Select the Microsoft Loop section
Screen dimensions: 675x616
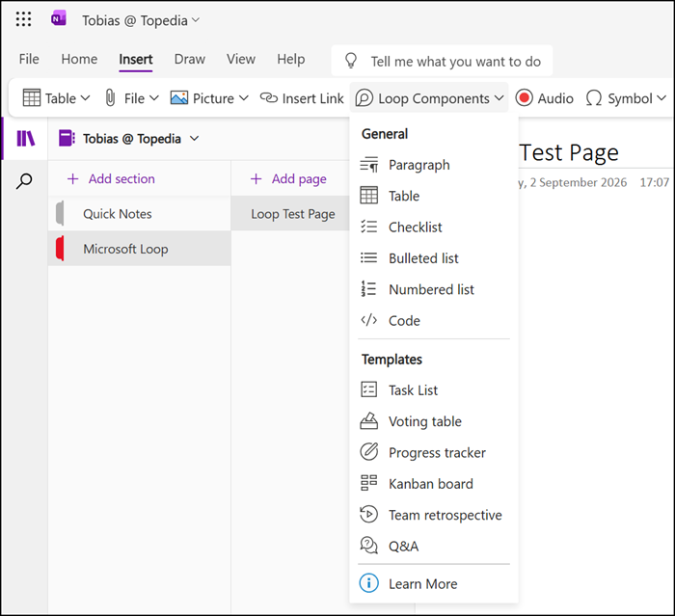click(140, 249)
